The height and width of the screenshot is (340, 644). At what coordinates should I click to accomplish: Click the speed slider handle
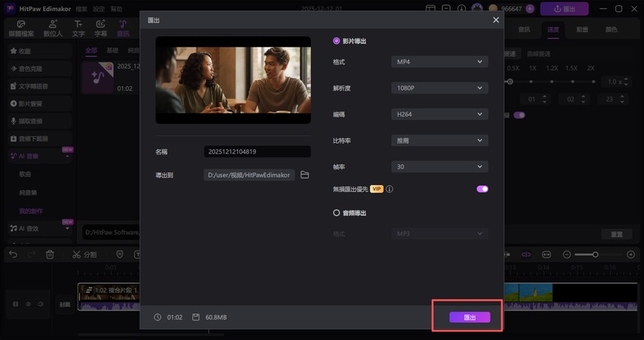(510, 82)
